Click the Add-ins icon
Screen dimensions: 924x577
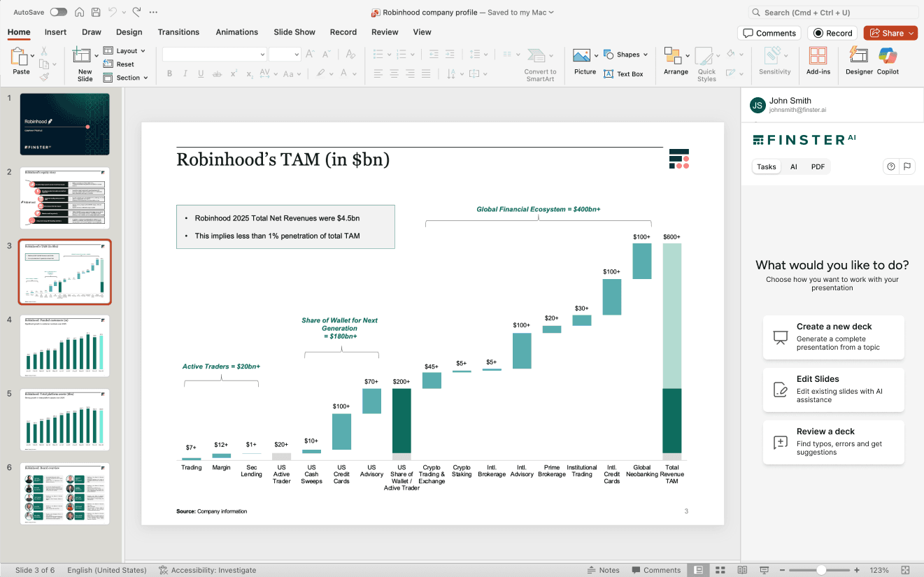818,57
